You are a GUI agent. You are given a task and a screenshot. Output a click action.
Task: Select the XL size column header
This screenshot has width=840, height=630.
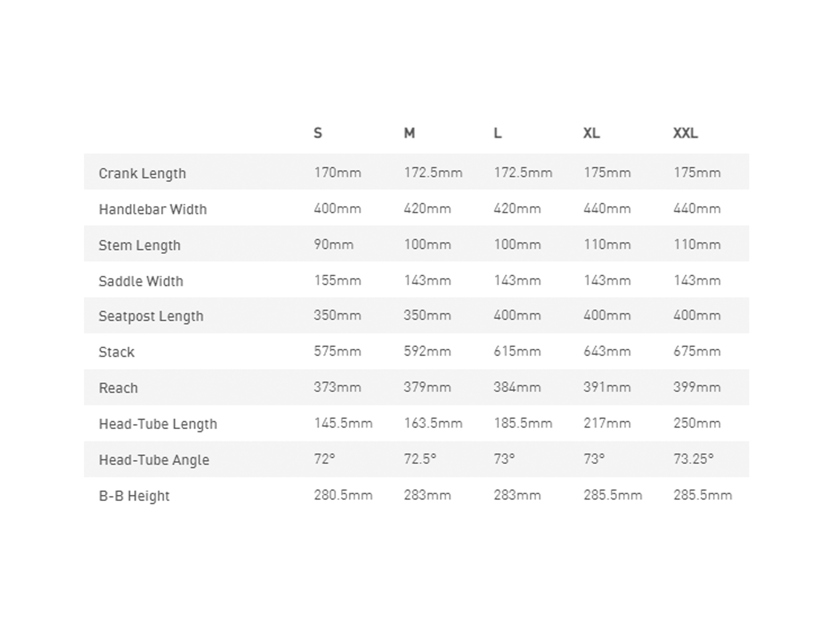[x=591, y=133]
